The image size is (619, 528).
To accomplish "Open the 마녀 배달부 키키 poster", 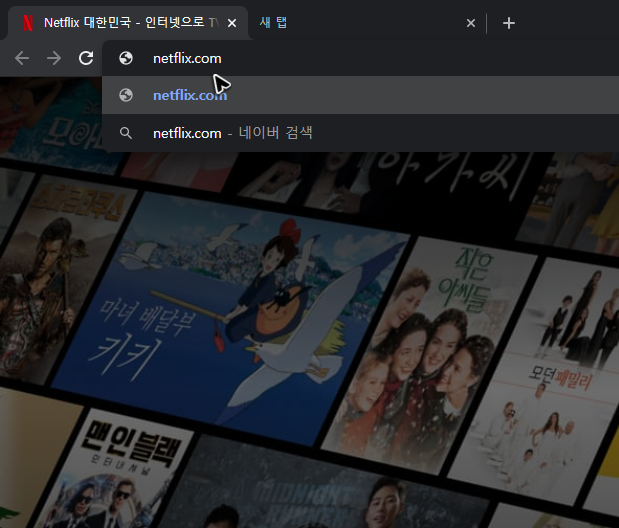I will [231, 318].
